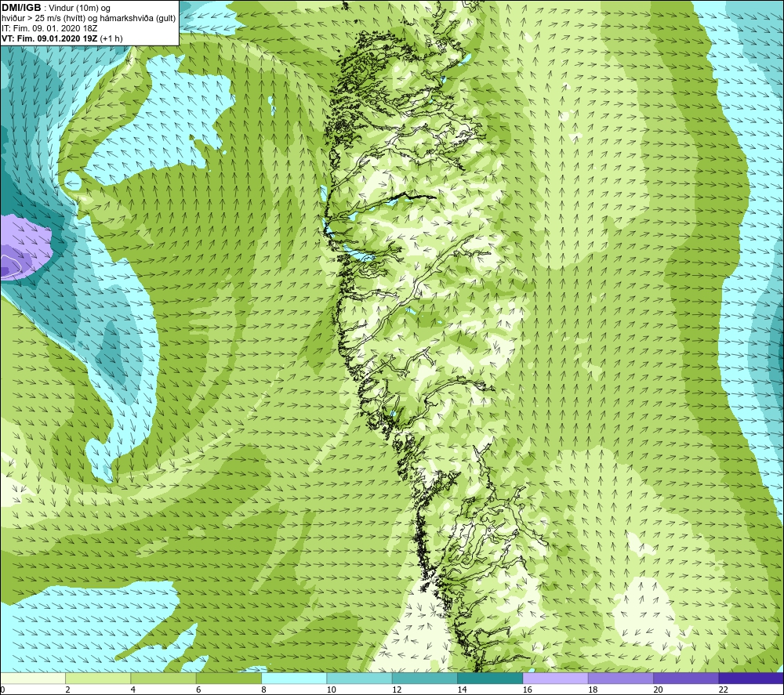Click the legend scale label '6'
This screenshot has height=695, width=784.
[x=198, y=690]
